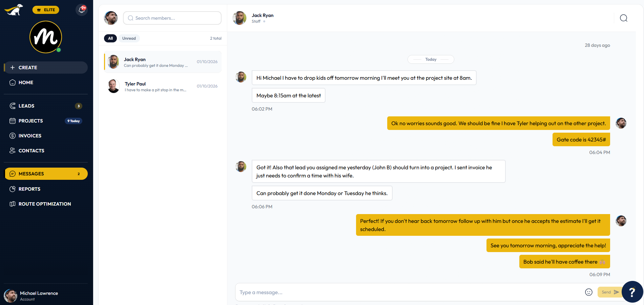Click the 'Can probably get it done Monday' message bubble
Viewport: 644px width, 305px height.
322,193
